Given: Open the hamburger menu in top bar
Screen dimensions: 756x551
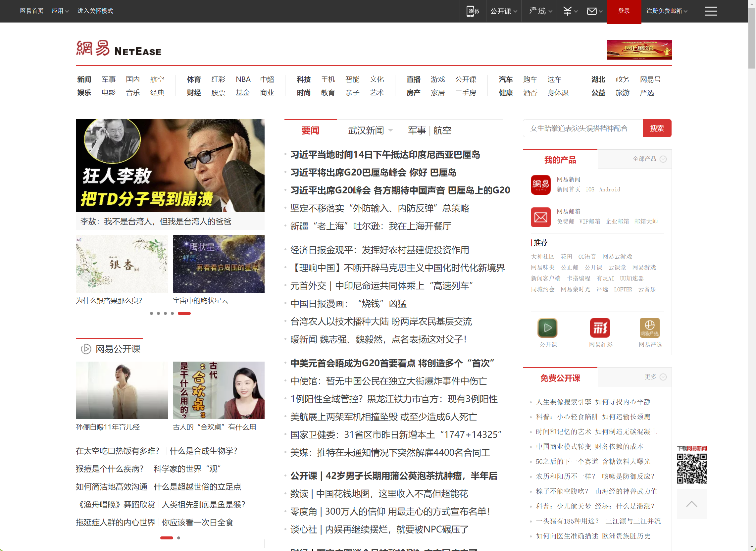Looking at the screenshot, I should 710,11.
